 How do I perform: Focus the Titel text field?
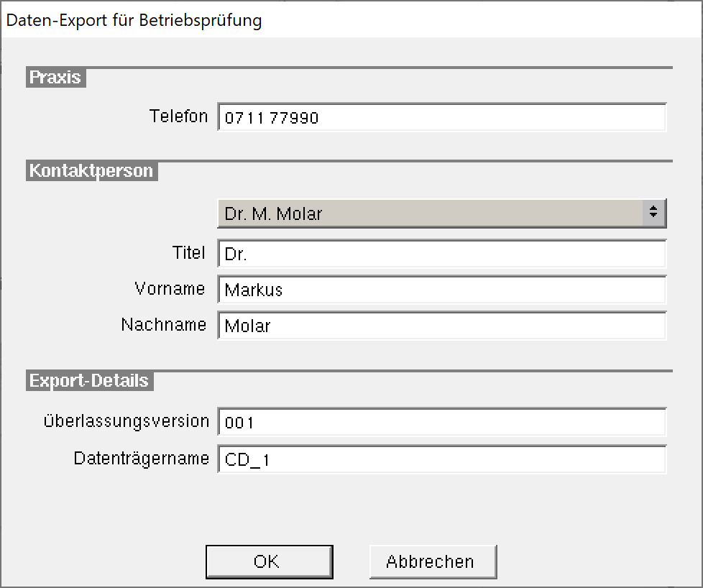point(441,254)
